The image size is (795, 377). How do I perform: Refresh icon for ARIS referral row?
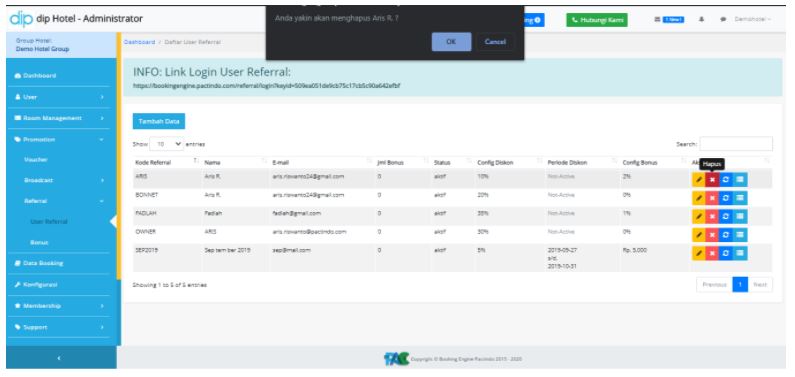pyautogui.click(x=726, y=179)
